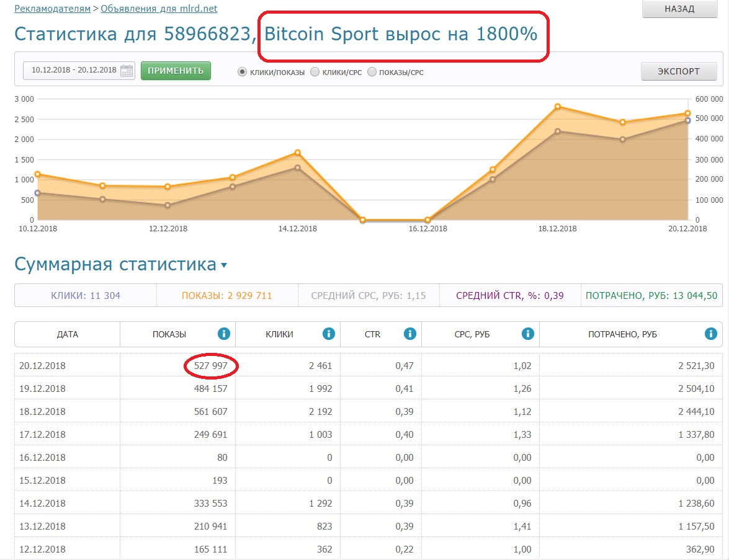
Task: Click the spent amount 1 157,50
Action: tap(697, 526)
